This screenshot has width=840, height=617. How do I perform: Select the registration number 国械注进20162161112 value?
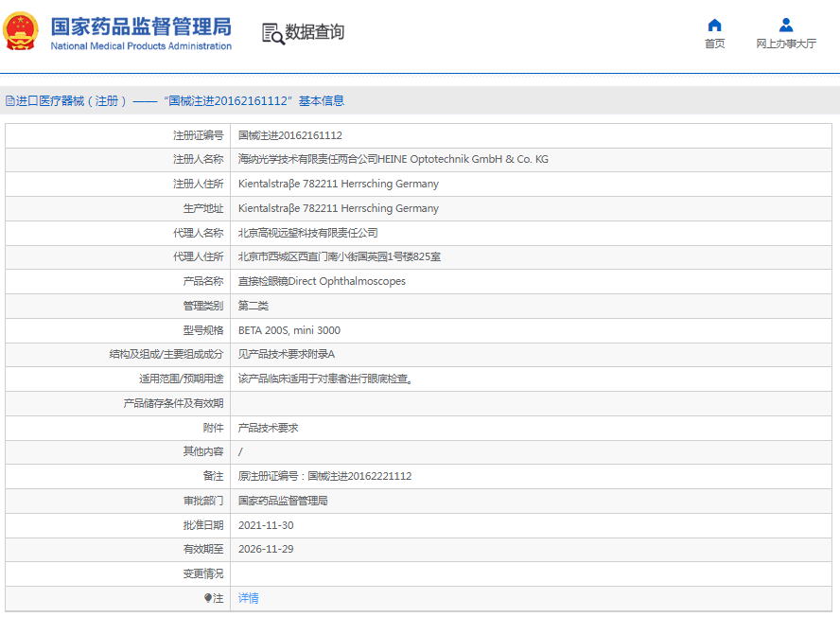click(289, 135)
